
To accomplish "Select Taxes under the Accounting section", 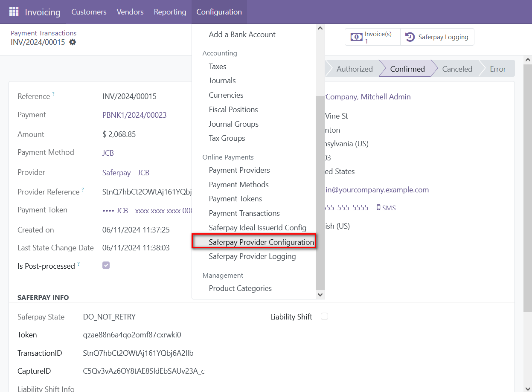I will tap(218, 66).
